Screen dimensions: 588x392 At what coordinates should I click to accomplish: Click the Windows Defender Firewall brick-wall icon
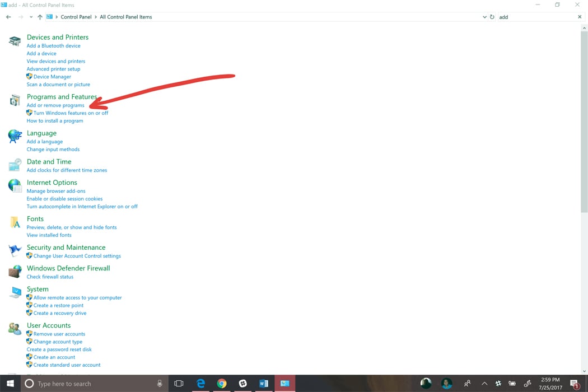pyautogui.click(x=14, y=271)
